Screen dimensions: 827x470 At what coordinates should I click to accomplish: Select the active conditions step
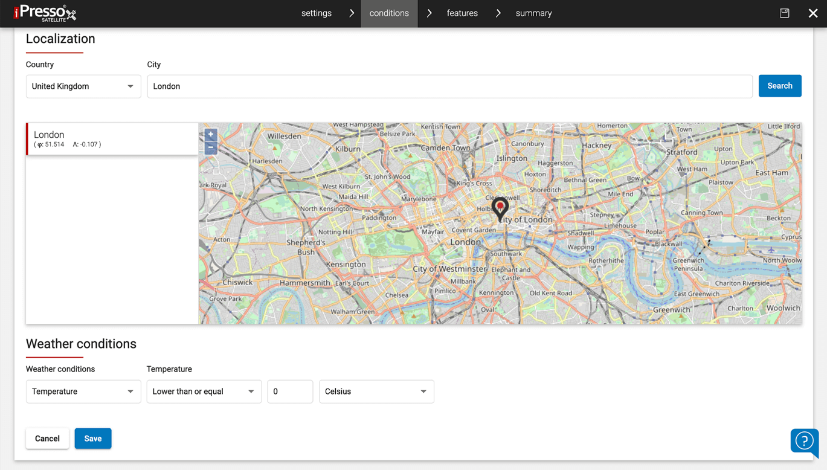pos(389,13)
